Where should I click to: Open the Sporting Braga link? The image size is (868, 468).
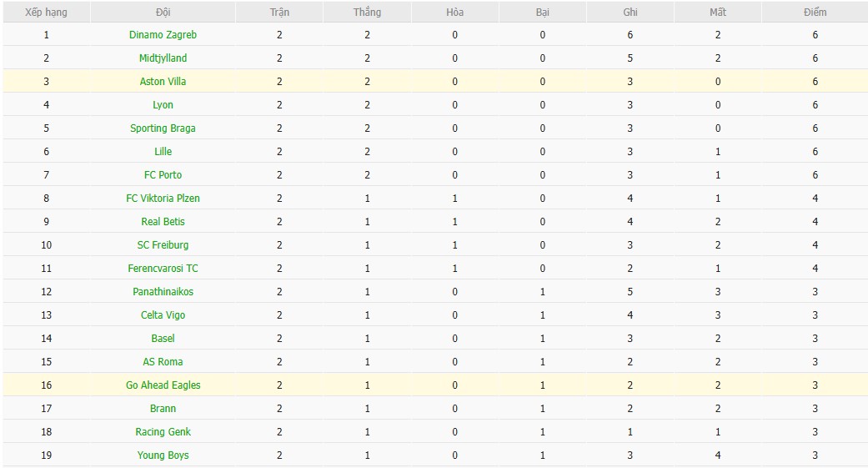pos(163,128)
